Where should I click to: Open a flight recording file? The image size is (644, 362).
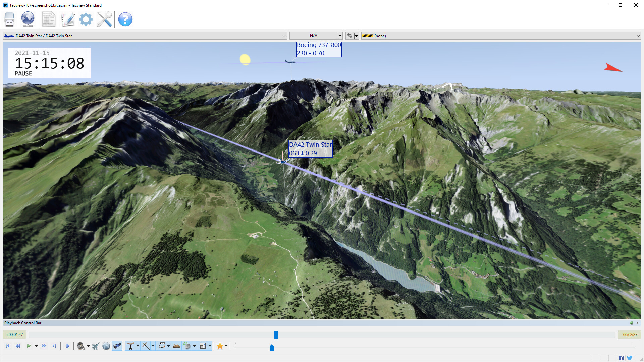(9, 19)
